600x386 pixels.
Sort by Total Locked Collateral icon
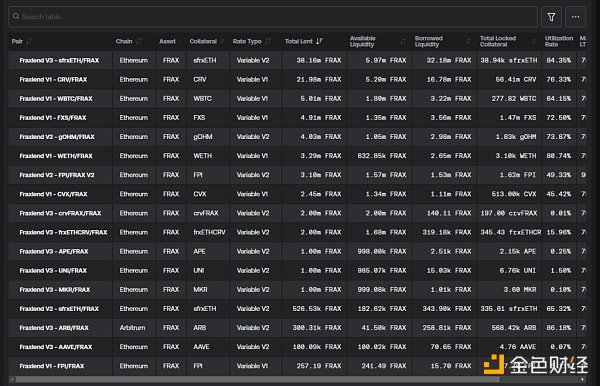[533, 41]
